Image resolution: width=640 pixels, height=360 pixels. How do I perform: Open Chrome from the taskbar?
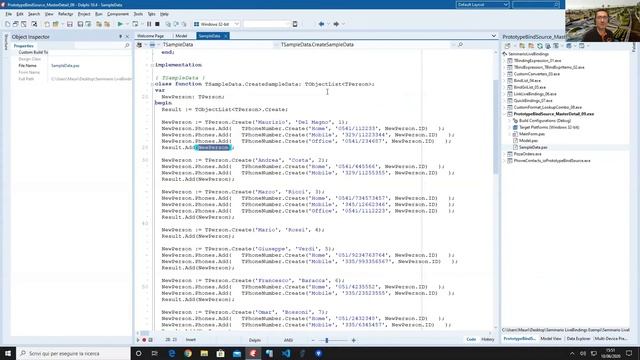tap(188, 353)
